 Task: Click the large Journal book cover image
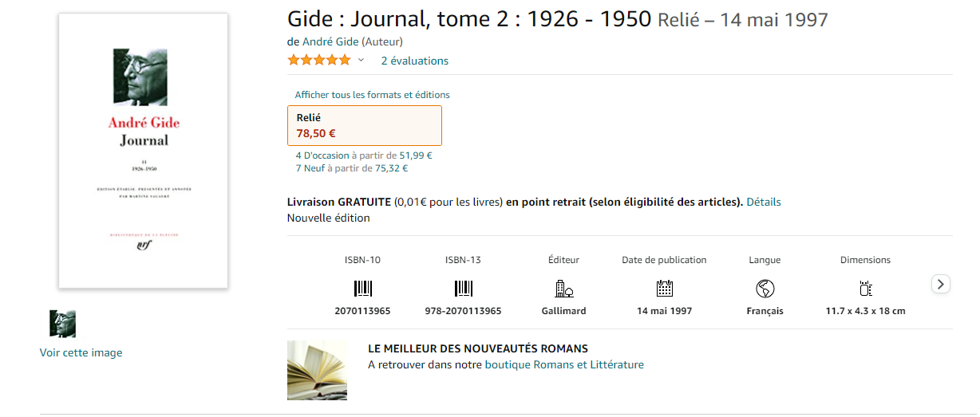tap(143, 151)
